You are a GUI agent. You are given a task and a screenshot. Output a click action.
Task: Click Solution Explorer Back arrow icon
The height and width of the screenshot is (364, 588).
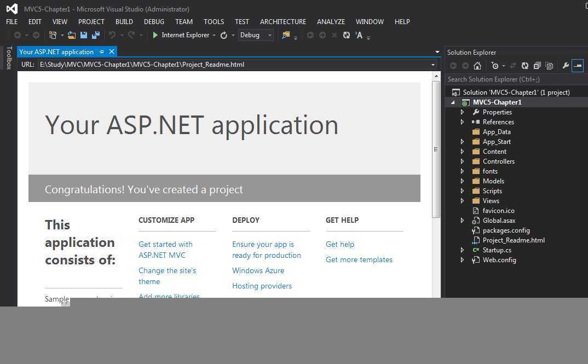pyautogui.click(x=453, y=66)
